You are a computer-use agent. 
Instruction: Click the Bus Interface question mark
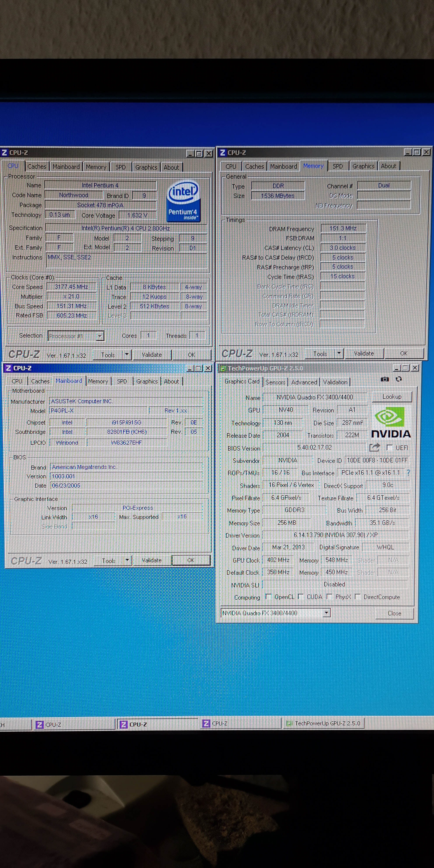pyautogui.click(x=408, y=472)
